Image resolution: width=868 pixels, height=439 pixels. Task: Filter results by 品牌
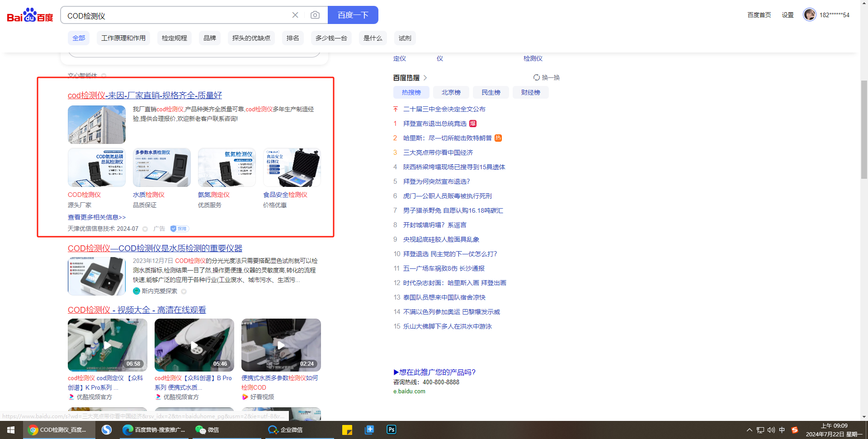click(209, 38)
